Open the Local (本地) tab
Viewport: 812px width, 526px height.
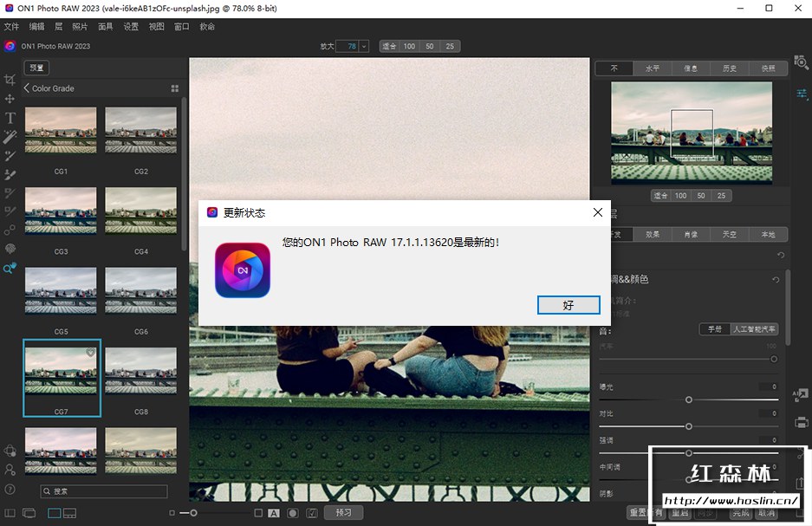(x=769, y=235)
